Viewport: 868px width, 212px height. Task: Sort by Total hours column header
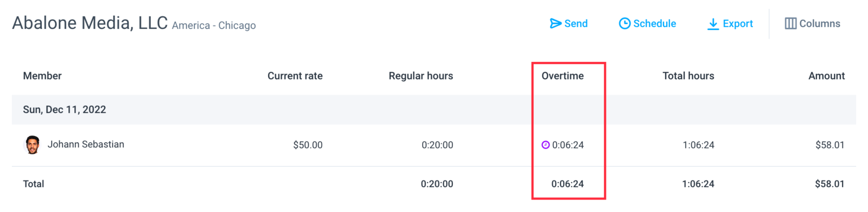[x=688, y=76]
